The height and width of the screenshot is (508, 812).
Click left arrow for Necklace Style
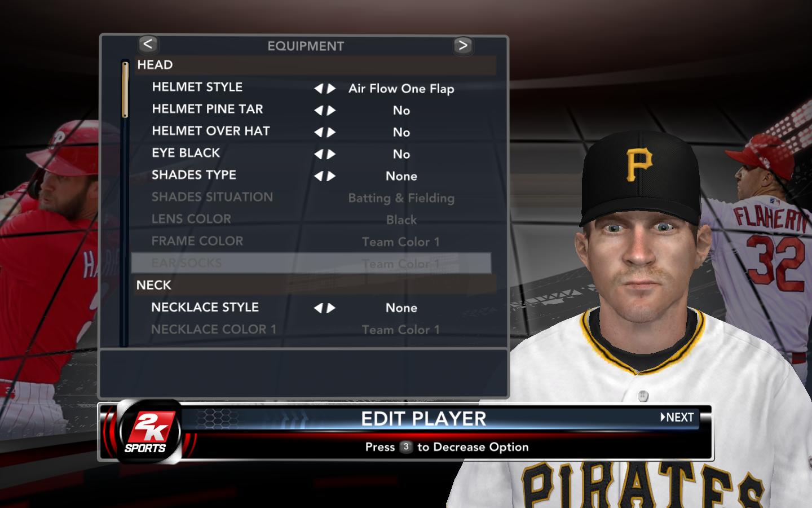click(x=319, y=308)
